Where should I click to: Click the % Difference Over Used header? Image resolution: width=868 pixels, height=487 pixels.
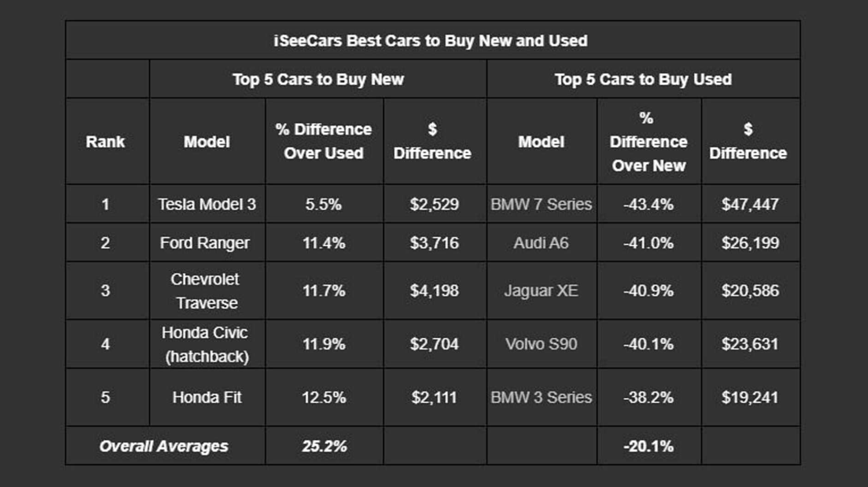coord(323,141)
